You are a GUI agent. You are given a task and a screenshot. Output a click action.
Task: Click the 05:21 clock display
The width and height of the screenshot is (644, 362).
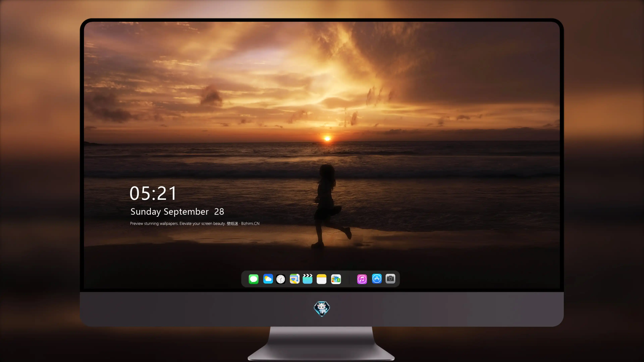(x=153, y=193)
